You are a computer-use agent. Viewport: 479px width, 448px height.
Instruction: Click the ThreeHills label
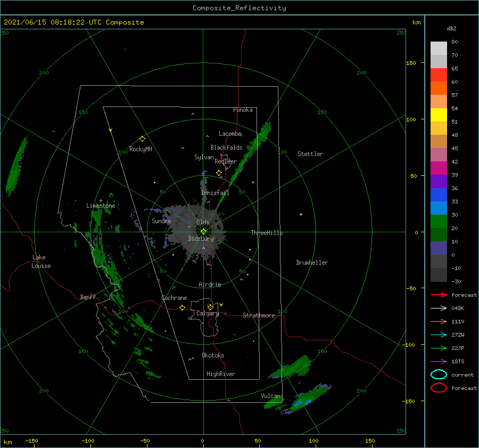coord(267,233)
